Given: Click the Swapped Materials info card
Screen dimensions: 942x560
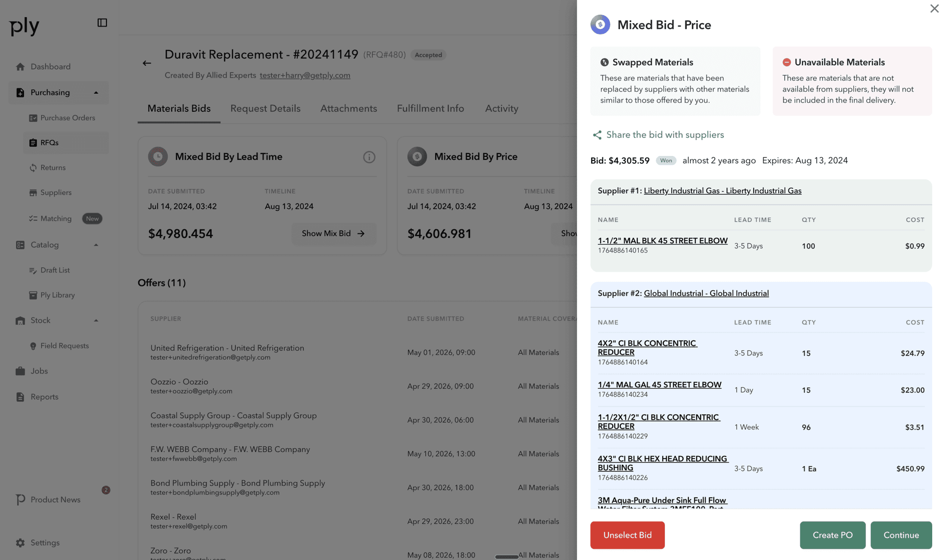Looking at the screenshot, I should click(x=675, y=81).
